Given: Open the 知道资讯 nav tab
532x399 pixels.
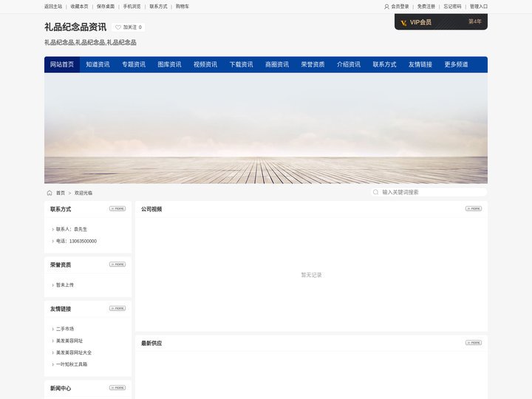Looking at the screenshot, I should tap(98, 64).
